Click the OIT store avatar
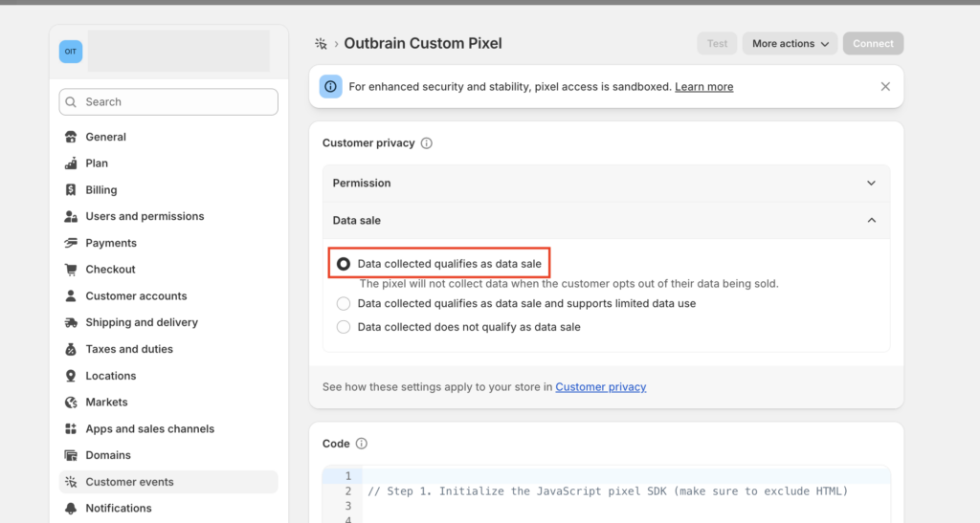The width and height of the screenshot is (980, 523). (x=71, y=52)
